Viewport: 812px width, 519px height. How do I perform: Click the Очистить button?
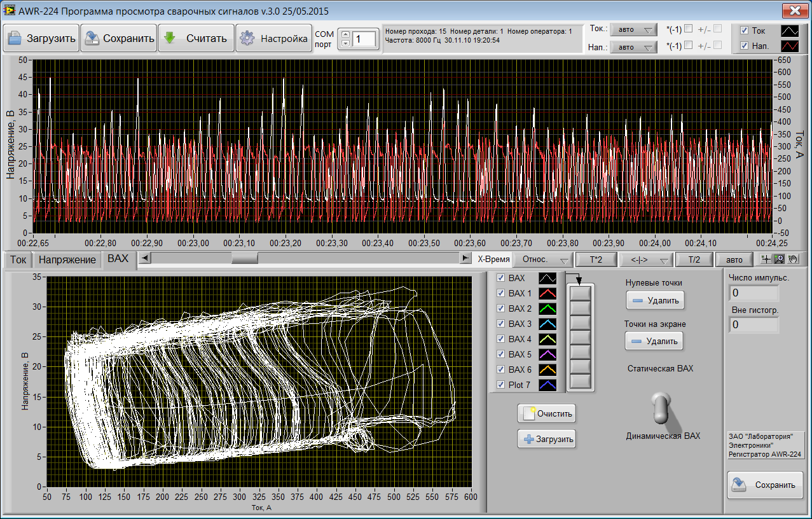546,413
